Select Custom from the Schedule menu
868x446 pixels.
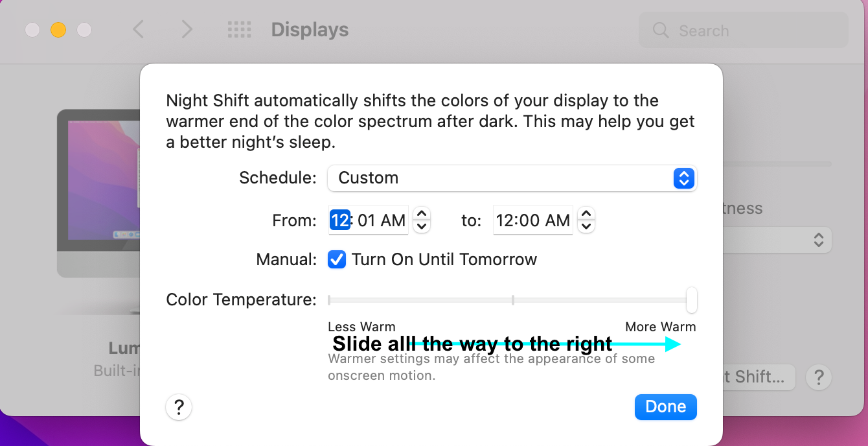pos(367,178)
